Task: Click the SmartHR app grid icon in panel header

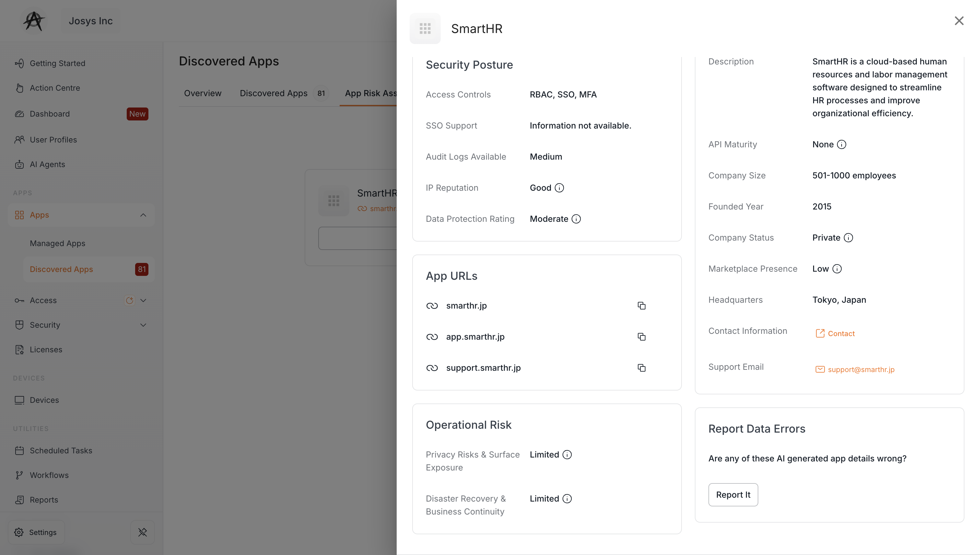Action: (425, 28)
